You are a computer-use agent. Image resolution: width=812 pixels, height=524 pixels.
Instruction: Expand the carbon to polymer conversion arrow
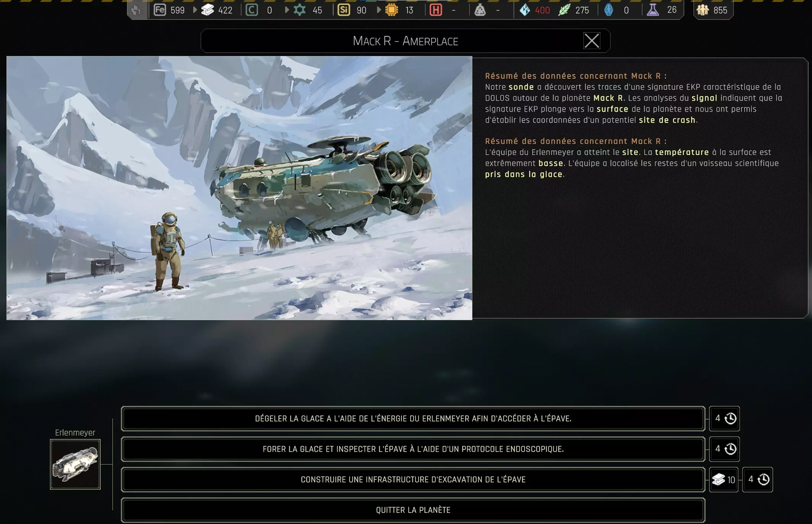287,10
